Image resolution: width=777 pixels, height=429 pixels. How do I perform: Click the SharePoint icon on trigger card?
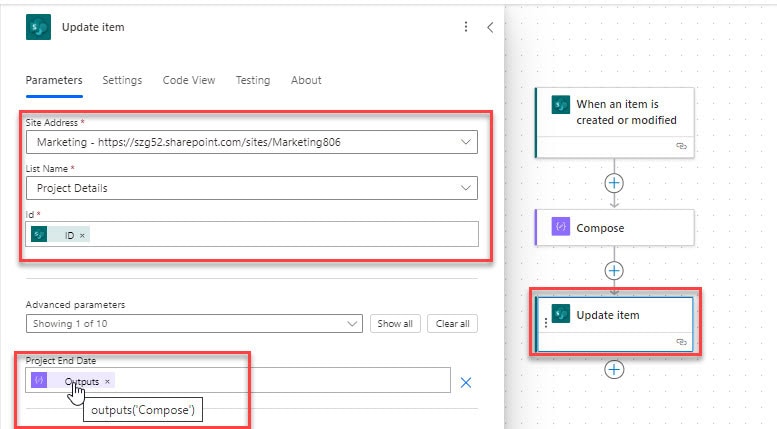coord(560,105)
